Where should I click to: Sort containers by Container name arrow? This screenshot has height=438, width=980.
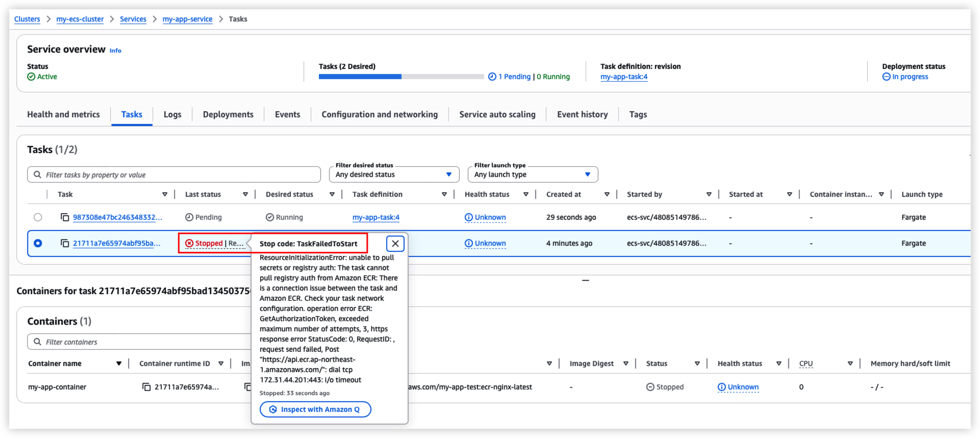119,364
